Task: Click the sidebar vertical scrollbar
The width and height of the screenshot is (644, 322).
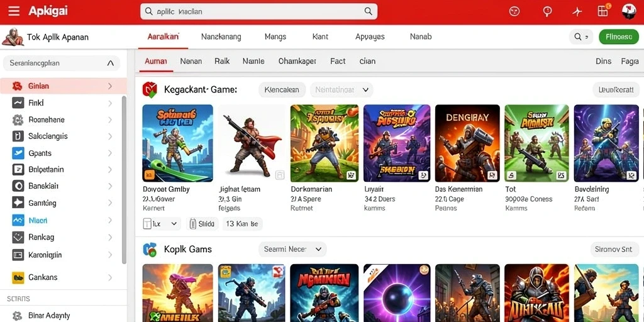Action: [124, 180]
